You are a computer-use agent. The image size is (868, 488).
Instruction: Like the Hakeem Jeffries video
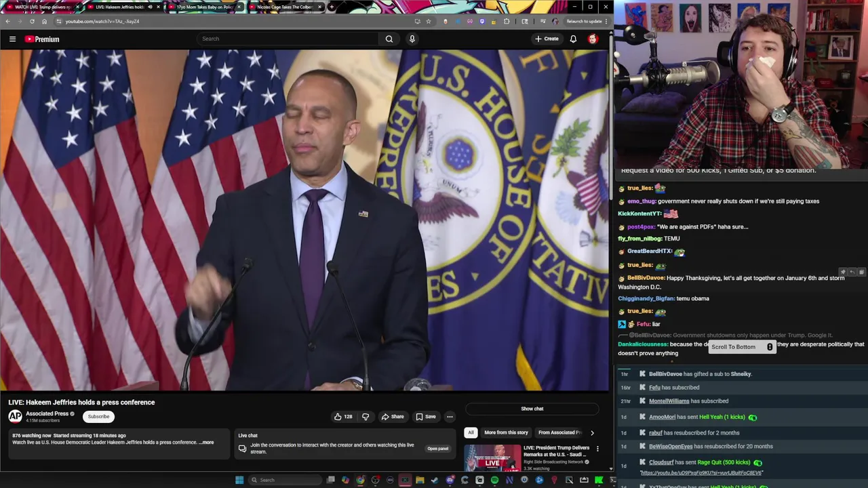(x=342, y=416)
